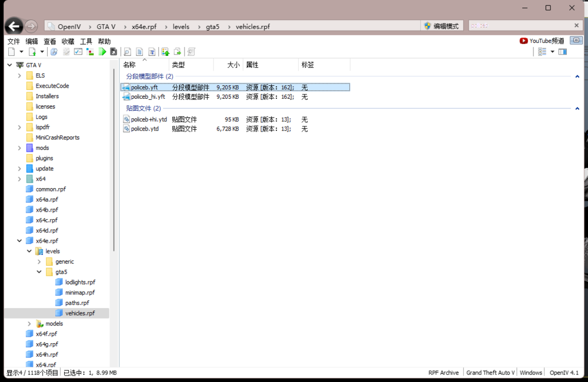The image size is (588, 382).
Task: Open the view mode dropdown arrow
Action: click(552, 52)
